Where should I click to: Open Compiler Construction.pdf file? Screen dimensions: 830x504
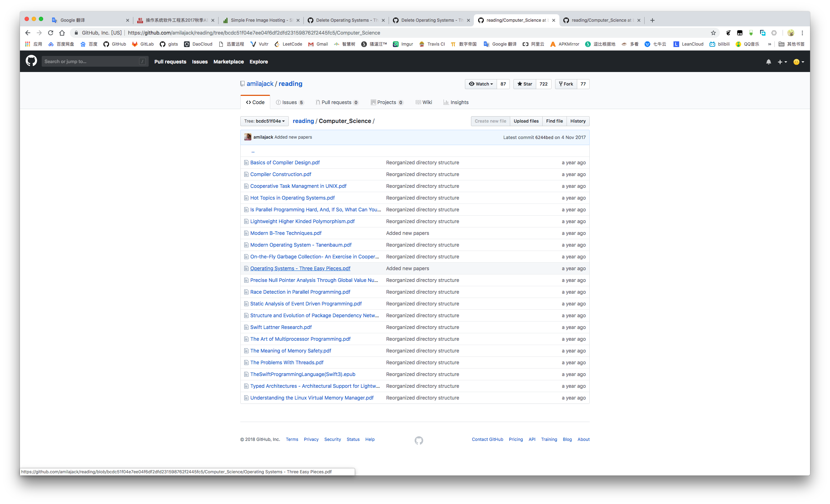[281, 174]
